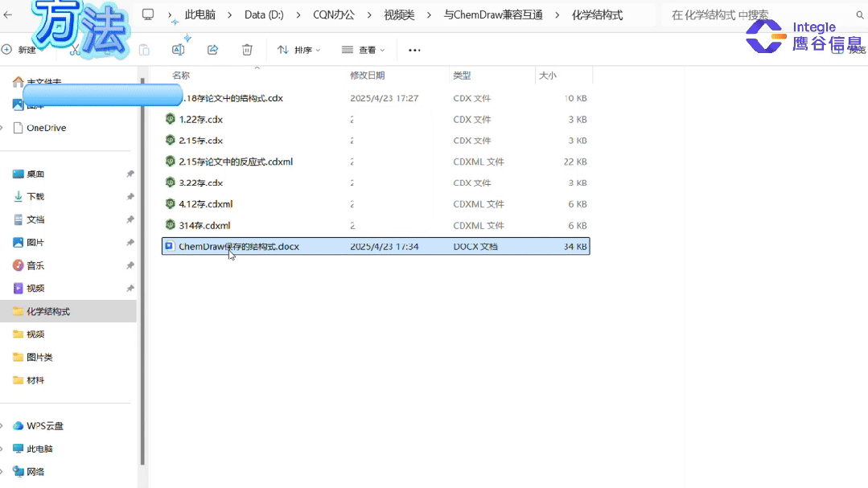The width and height of the screenshot is (868, 488).
Task: Open the Share icon on the toolbar
Action: tap(212, 50)
